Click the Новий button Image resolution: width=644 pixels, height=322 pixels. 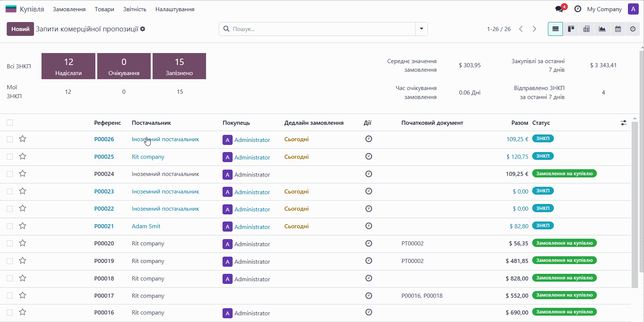20,29
